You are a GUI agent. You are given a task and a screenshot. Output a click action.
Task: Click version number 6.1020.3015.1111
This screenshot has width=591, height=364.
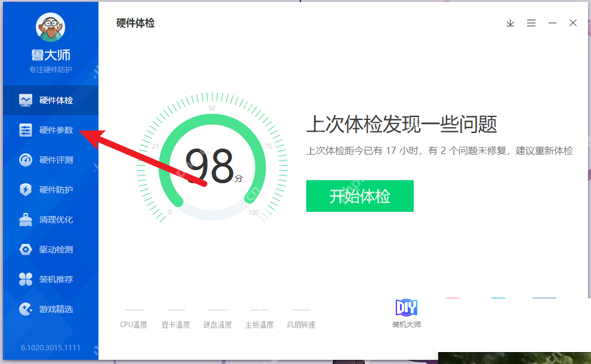coord(51,347)
